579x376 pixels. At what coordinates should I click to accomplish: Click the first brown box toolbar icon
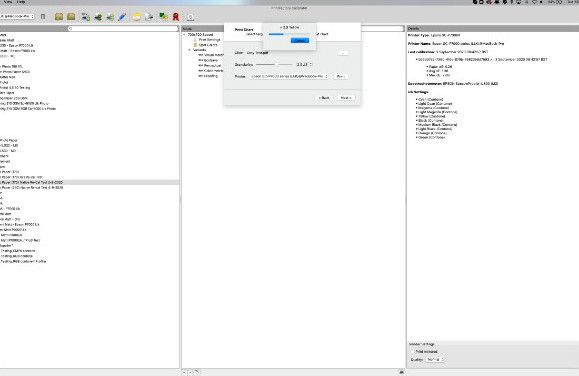point(59,17)
